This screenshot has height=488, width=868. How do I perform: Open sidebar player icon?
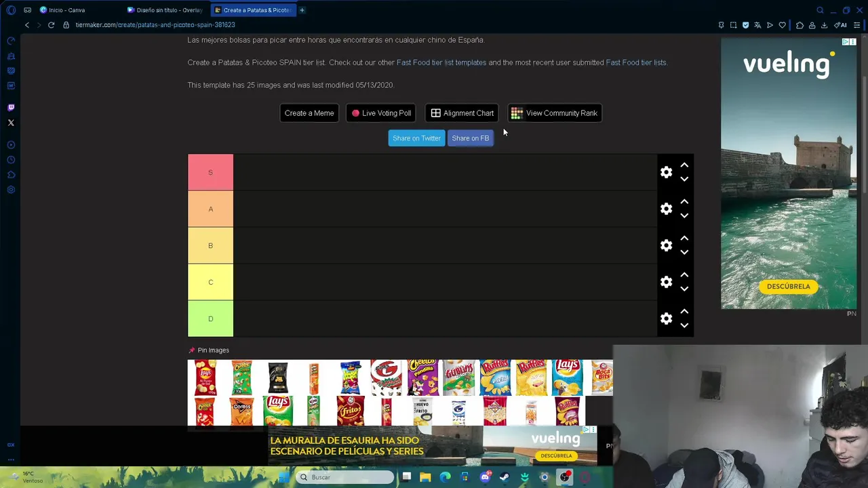tap(11, 145)
